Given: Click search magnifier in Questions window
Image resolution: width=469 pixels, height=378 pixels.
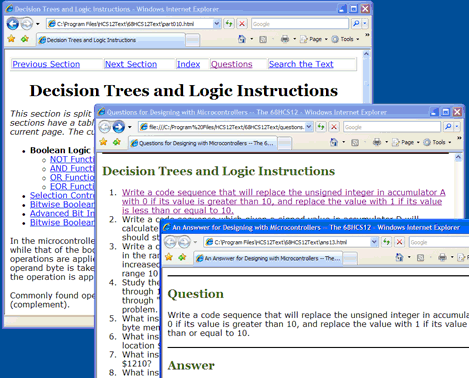Looking at the screenshot, I should tap(448, 127).
